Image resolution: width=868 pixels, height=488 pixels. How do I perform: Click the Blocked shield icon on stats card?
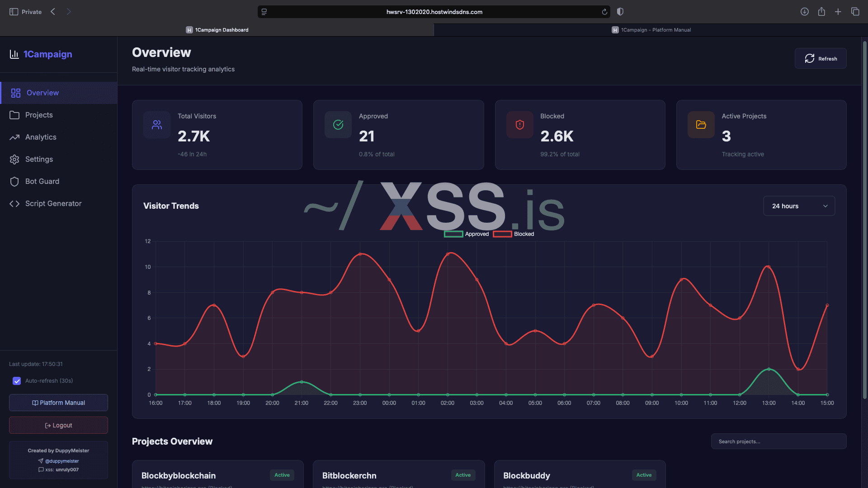tap(519, 125)
